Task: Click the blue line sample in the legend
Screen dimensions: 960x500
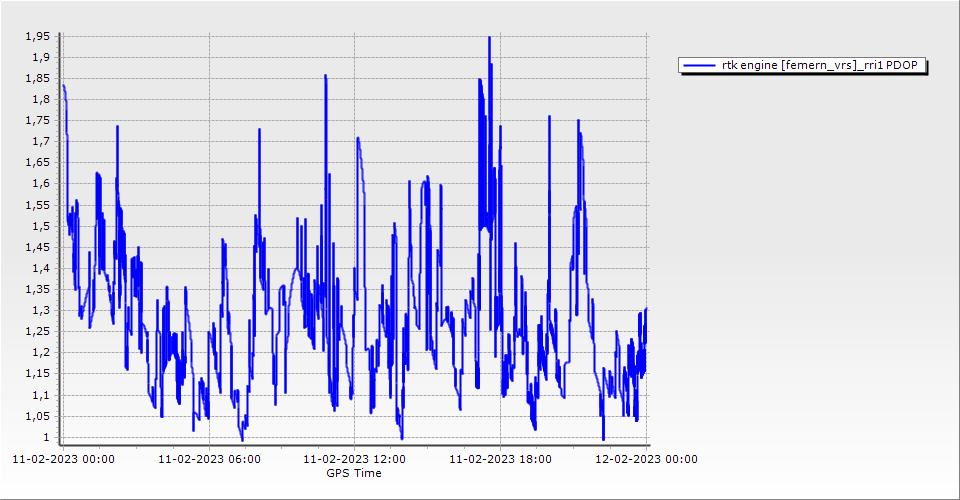Action: tap(697, 65)
